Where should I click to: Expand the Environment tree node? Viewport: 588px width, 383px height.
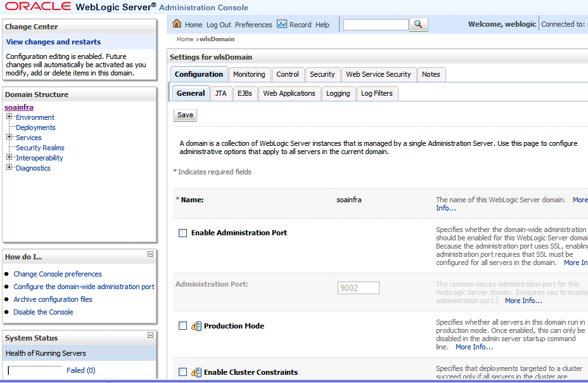coord(10,117)
